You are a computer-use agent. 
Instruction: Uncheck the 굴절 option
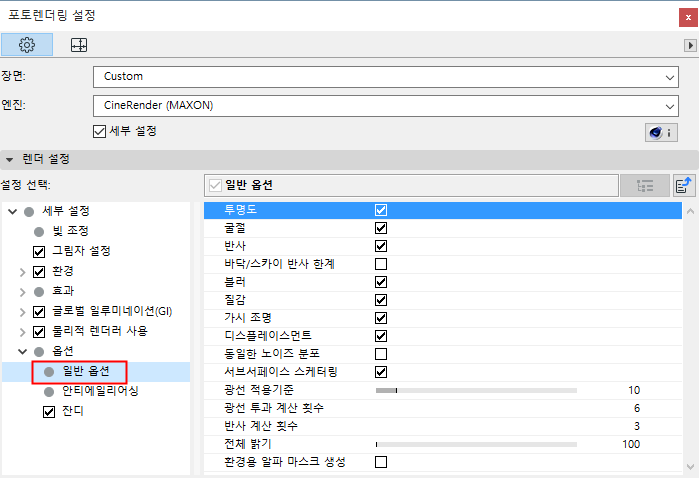pos(381,228)
